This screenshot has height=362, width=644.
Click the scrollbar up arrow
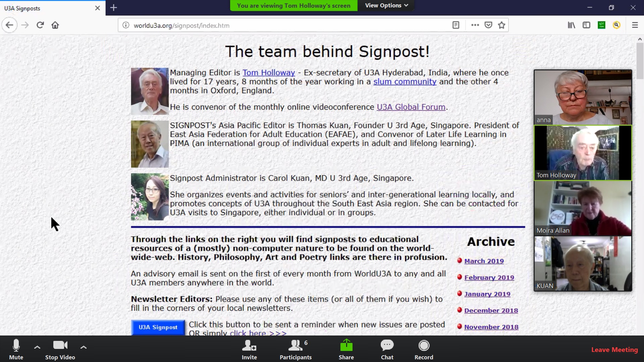pyautogui.click(x=640, y=39)
